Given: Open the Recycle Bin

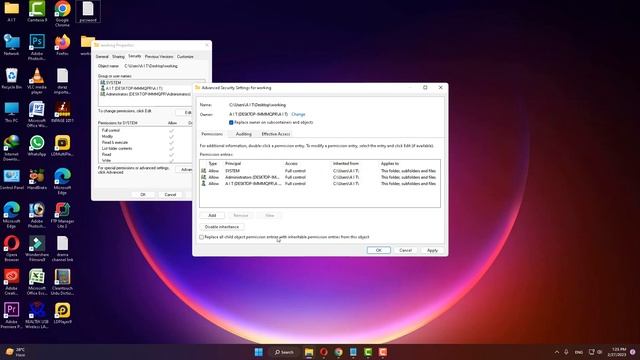Looking at the screenshot, I should pyautogui.click(x=11, y=78).
